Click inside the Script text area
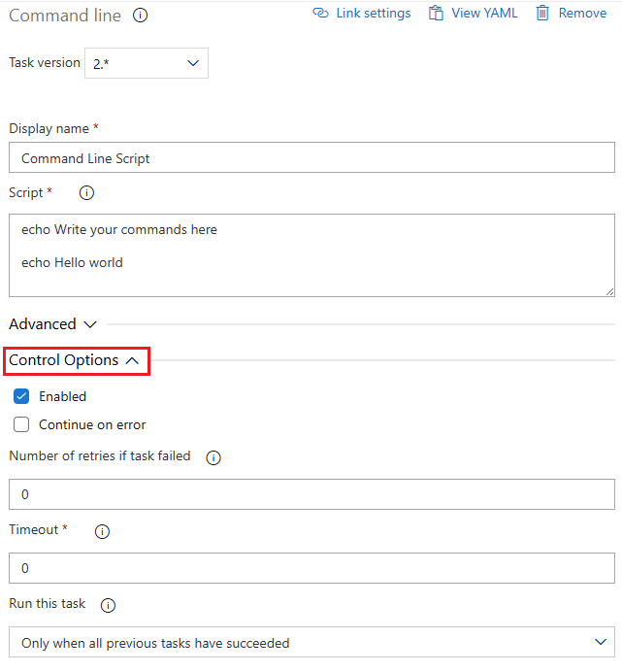Screen dimensions: 622x672 [x=311, y=254]
